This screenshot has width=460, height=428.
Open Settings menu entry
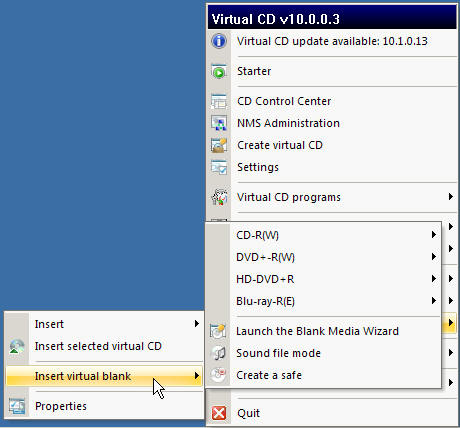tap(332, 167)
